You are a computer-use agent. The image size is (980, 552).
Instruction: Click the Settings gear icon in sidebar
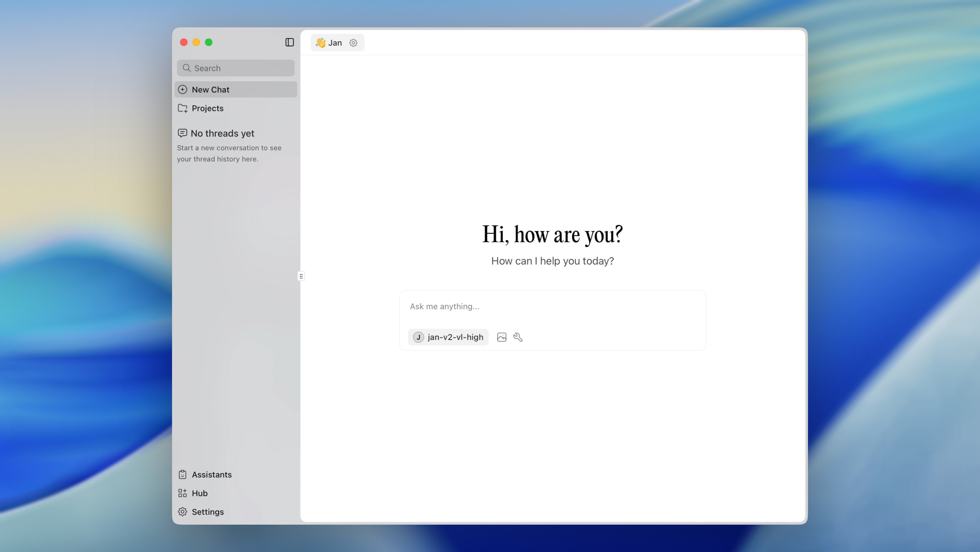pyautogui.click(x=183, y=512)
